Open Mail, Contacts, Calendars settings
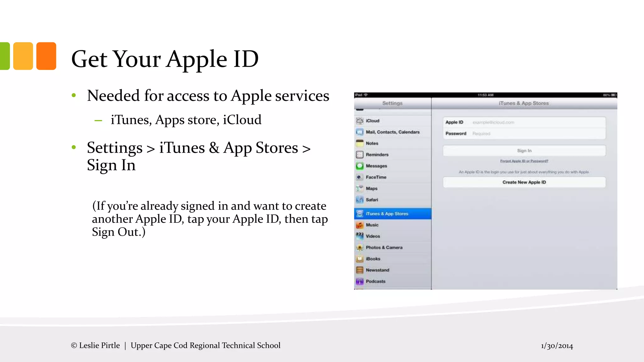644x362 pixels. [393, 132]
